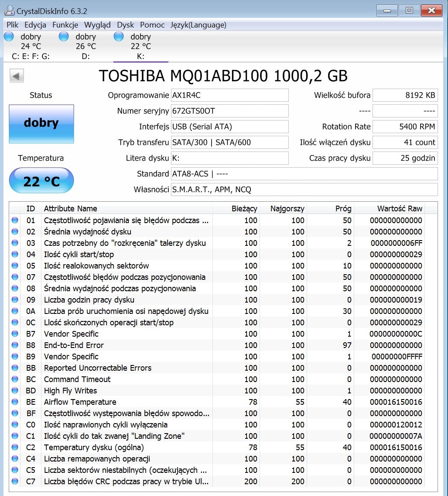Open the Pomoc menu
Viewport: 448px width, 496px height.
tap(152, 25)
